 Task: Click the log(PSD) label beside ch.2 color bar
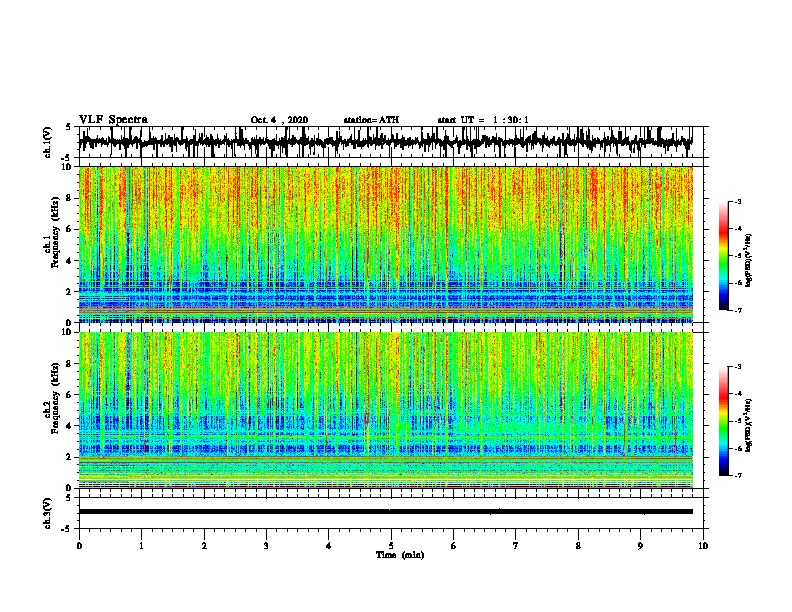coord(748,425)
